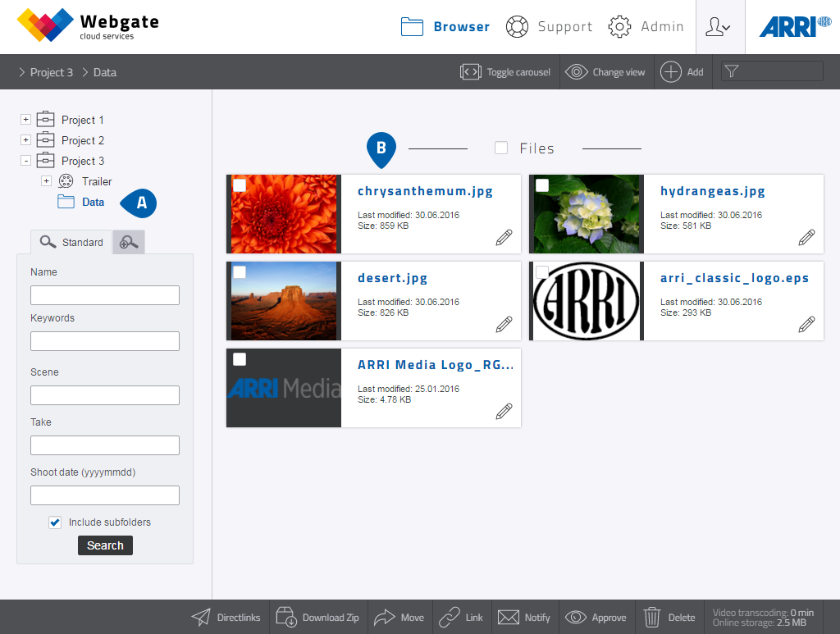Click Notify envelope icon
Image resolution: width=840 pixels, height=634 pixels.
coord(509,617)
